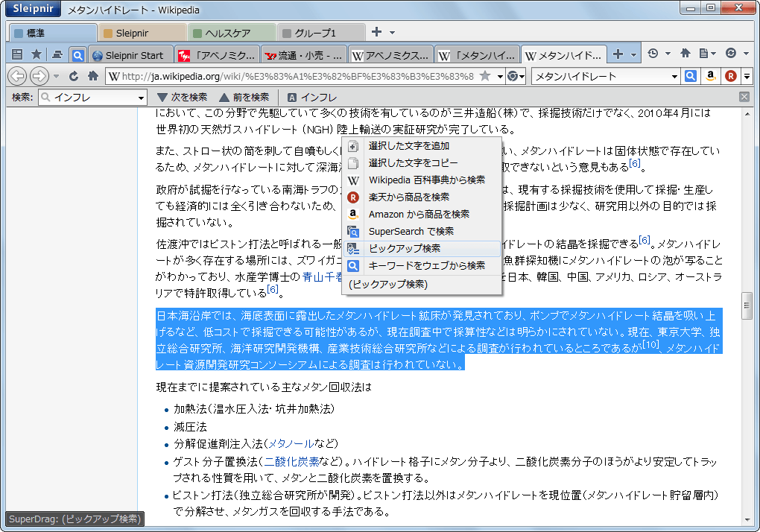
Task: Open recently closed history clock icon
Action: pyautogui.click(x=653, y=54)
